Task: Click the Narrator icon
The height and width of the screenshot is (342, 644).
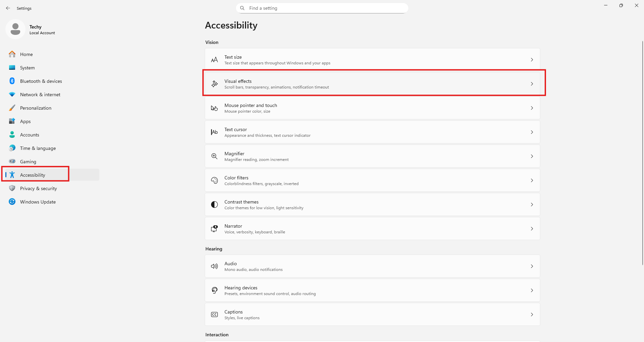Action: (x=214, y=229)
